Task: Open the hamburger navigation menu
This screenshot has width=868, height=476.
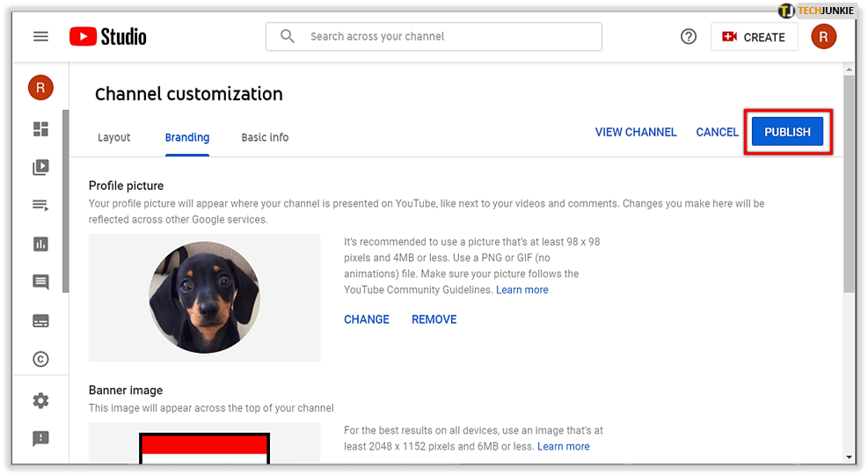Action: coord(40,37)
